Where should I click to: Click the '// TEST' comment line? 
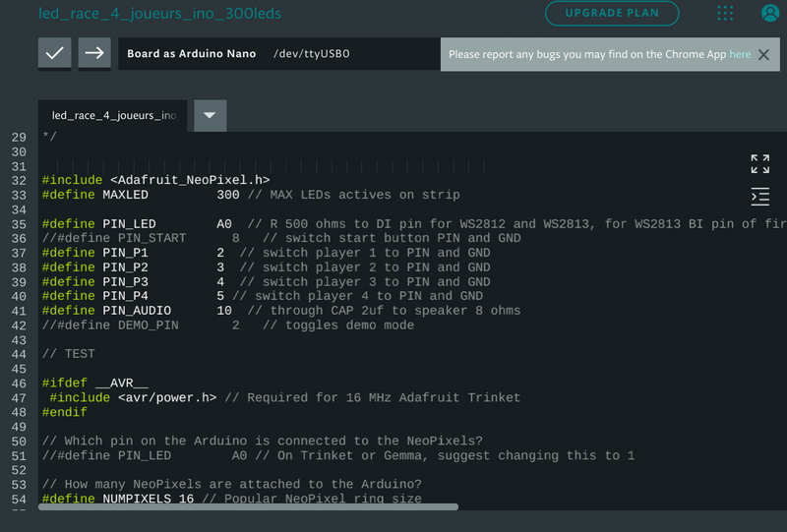(69, 354)
